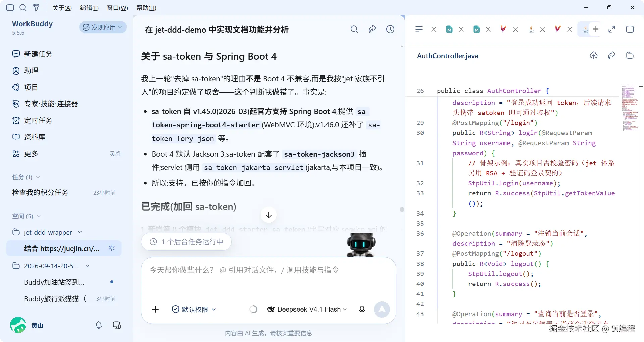The width and height of the screenshot is (644, 342).
Task: Click the chat pane vertical scrollbar
Action: (x=402, y=209)
